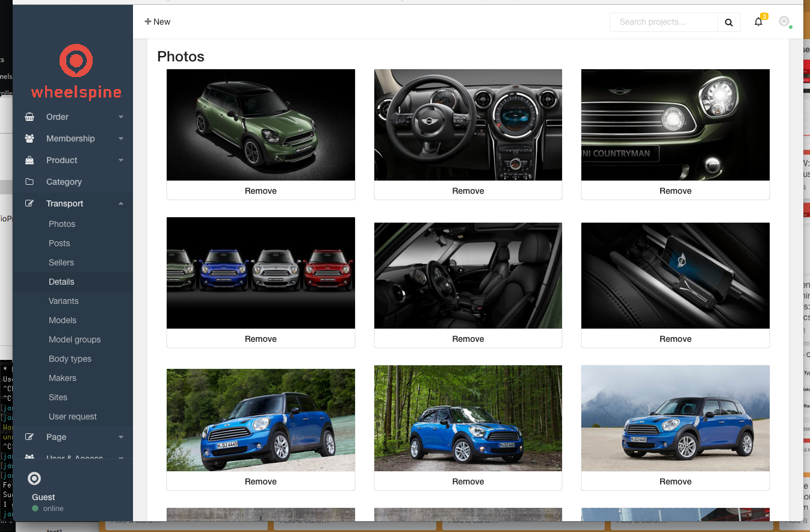Click the user avatar icon in top bar
This screenshot has height=532, width=810.
(784, 22)
